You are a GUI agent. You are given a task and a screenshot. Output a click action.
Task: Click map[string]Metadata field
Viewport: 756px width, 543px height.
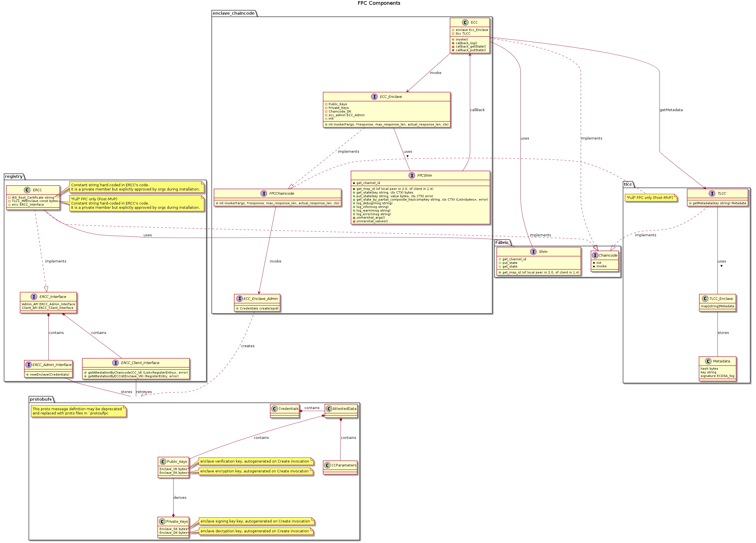[x=717, y=306]
